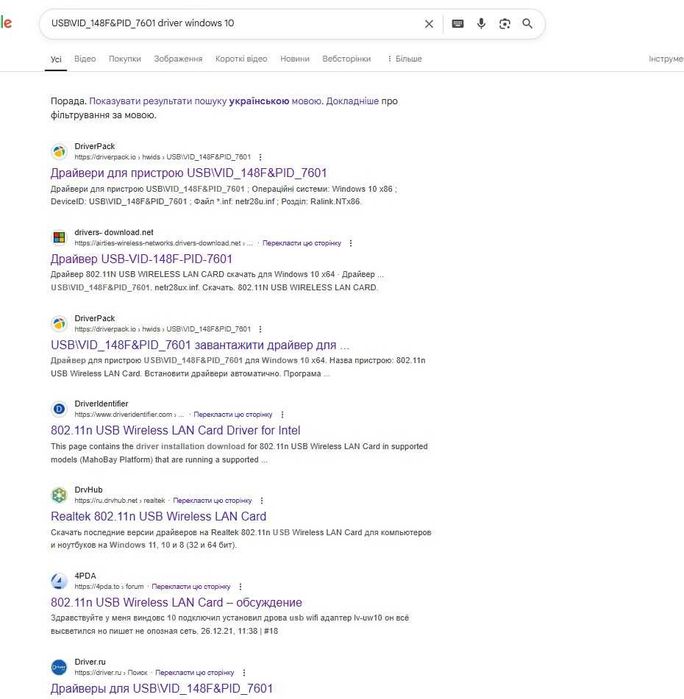The height and width of the screenshot is (699, 684).
Task: Open three-dot menu on 4PDA result
Action: (x=240, y=587)
